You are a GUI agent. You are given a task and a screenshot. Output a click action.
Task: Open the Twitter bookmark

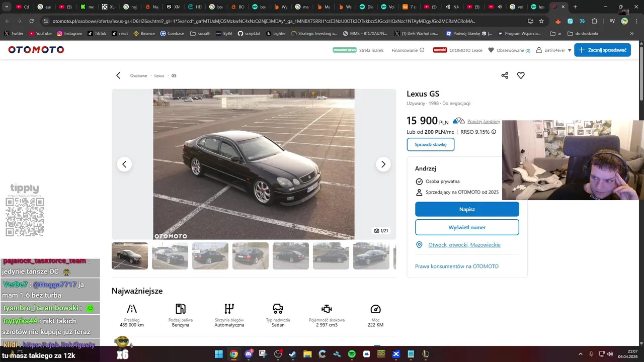point(14,33)
